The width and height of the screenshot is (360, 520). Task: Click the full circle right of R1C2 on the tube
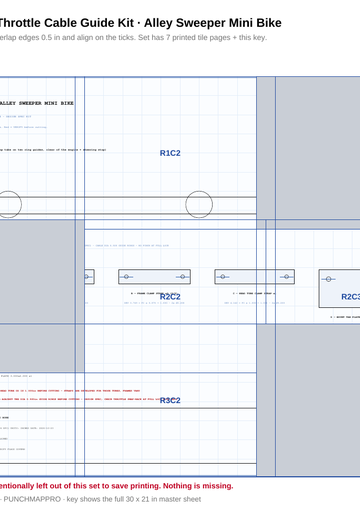(x=199, y=204)
